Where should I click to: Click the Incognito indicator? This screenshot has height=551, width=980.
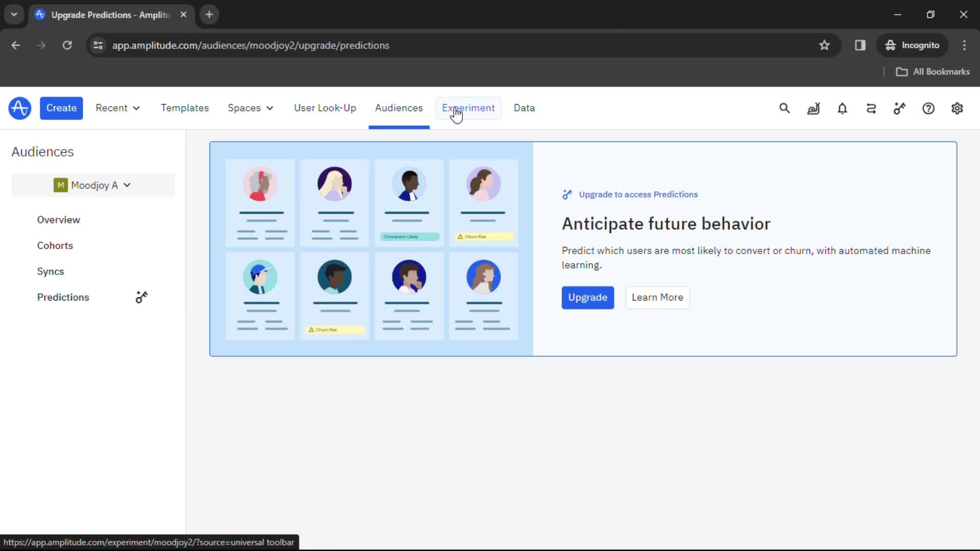(x=913, y=45)
